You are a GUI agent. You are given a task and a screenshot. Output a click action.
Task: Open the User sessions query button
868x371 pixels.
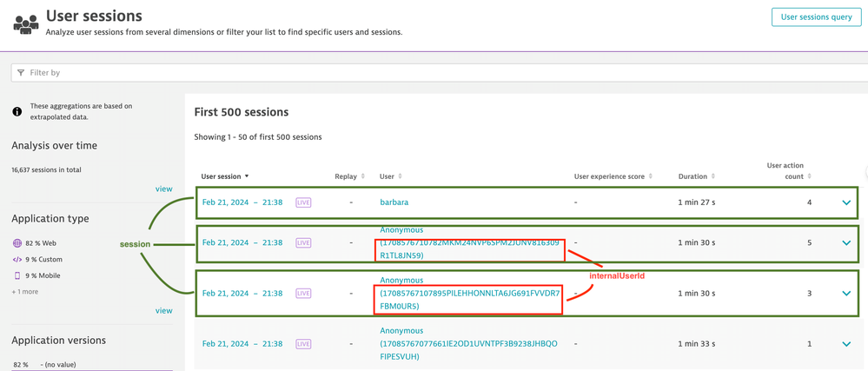[x=816, y=17]
